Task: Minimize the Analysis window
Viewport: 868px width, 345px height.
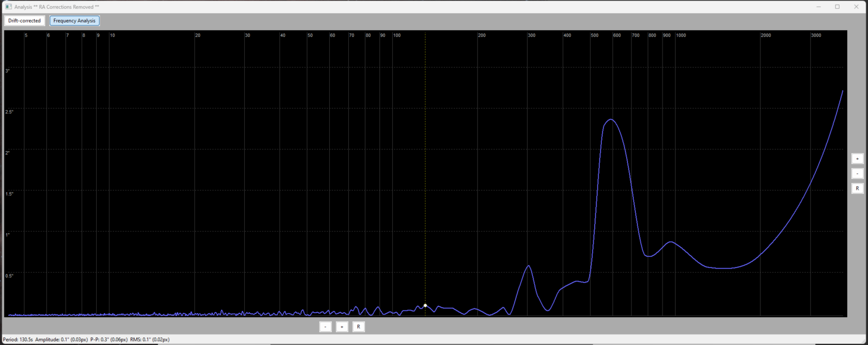Action: pyautogui.click(x=819, y=6)
